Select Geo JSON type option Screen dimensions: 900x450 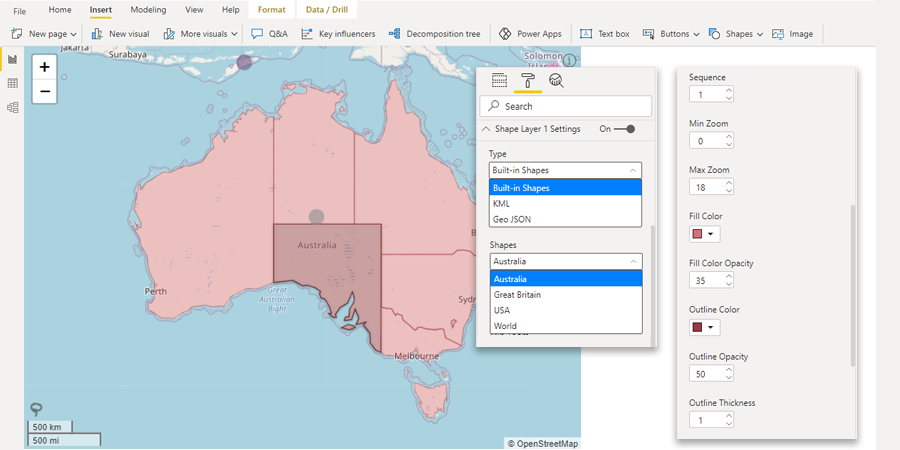(565, 219)
